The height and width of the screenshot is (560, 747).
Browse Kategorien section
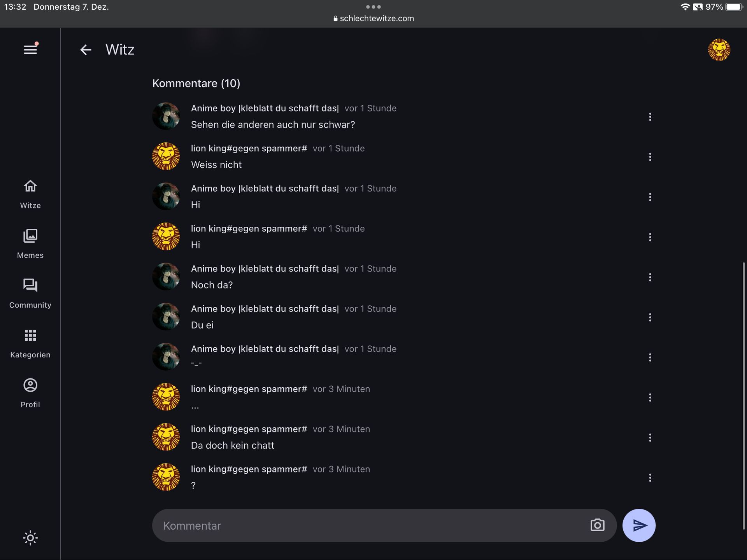tap(30, 343)
